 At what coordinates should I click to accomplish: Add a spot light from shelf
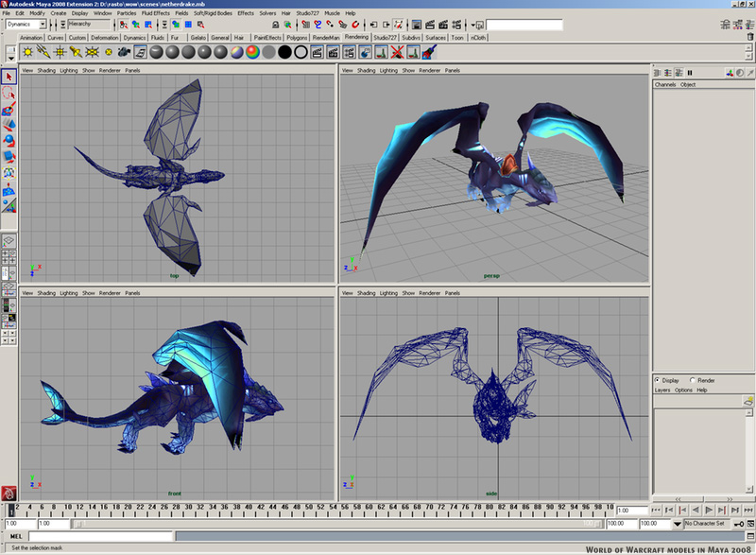click(76, 52)
